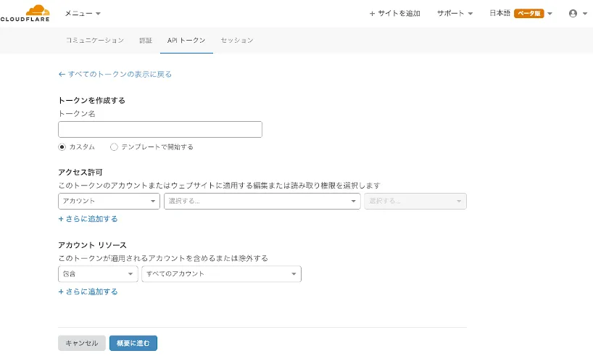This screenshot has width=593, height=364.
Task: Select the カスタム radio button
Action: click(62, 146)
